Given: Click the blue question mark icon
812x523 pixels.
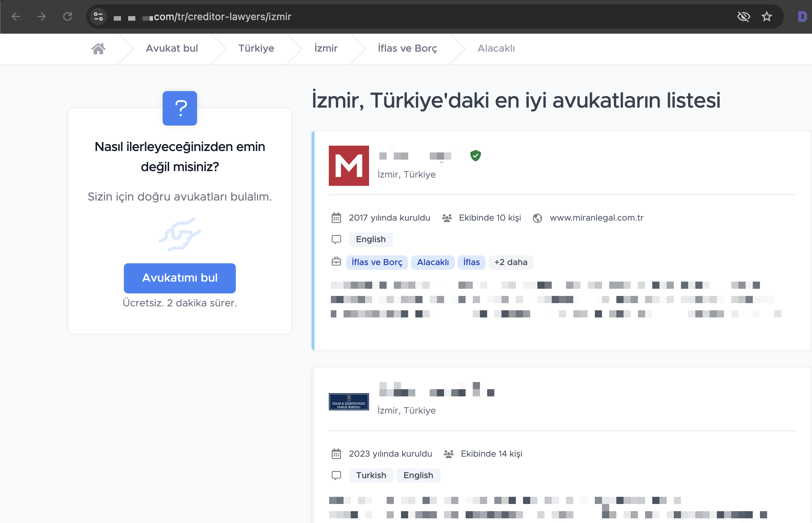Looking at the screenshot, I should click(179, 108).
